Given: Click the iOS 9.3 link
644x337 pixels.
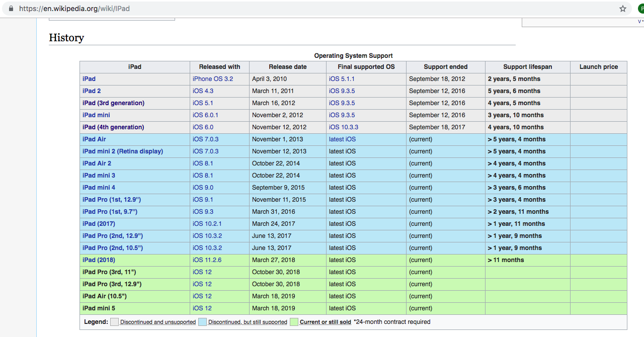Looking at the screenshot, I should (203, 212).
